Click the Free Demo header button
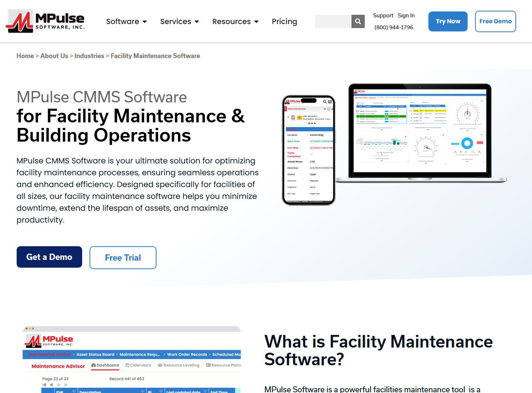This screenshot has height=393, width=532. [495, 21]
